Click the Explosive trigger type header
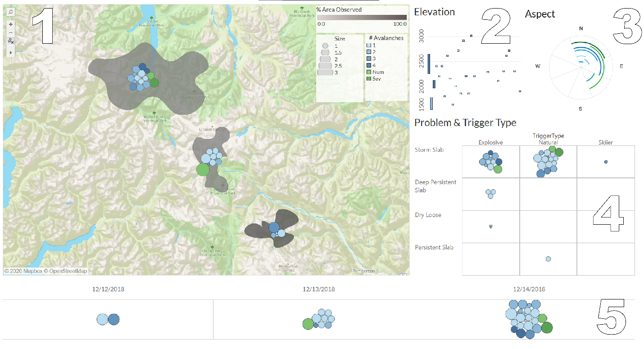Viewport: 644px width, 349px height. (490, 142)
